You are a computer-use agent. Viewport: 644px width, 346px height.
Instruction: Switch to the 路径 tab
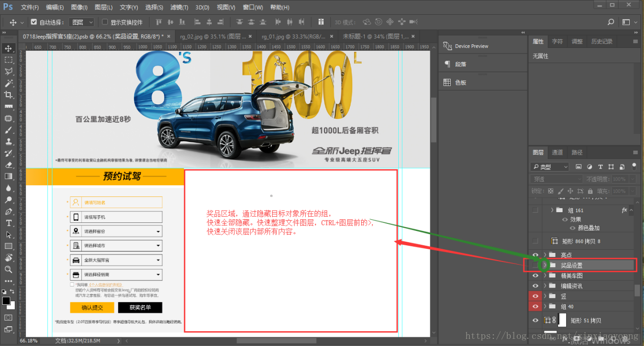point(577,152)
